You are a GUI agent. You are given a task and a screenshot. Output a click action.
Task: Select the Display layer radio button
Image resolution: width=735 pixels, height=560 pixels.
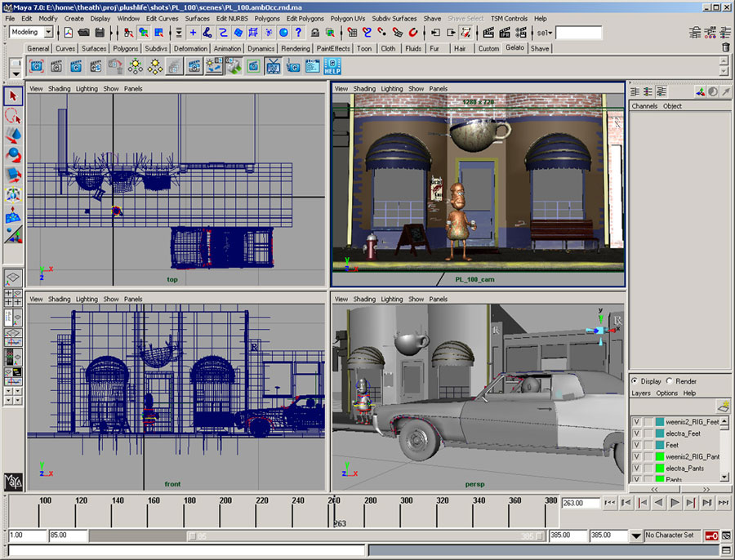[x=635, y=381]
